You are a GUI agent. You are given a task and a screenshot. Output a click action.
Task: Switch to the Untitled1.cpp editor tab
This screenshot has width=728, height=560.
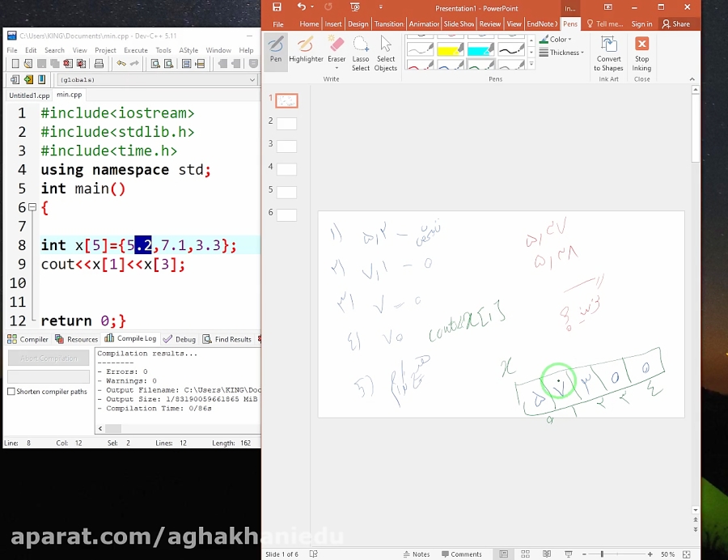tap(29, 95)
